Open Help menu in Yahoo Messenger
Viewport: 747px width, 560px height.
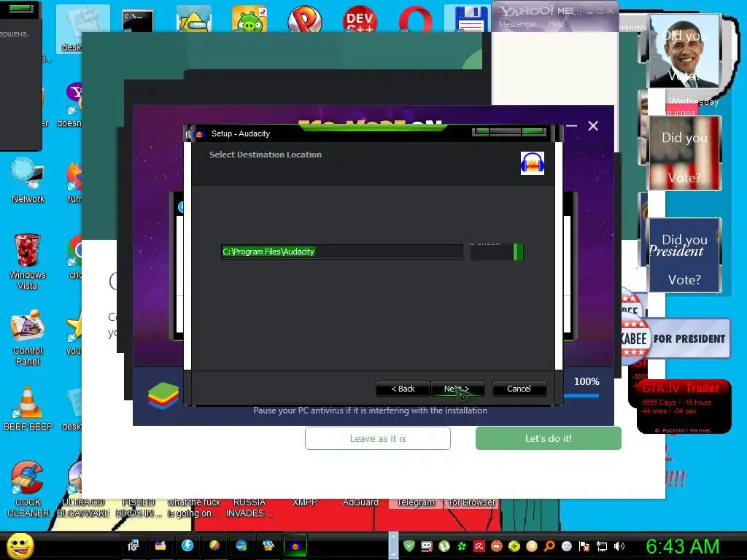coord(556,24)
